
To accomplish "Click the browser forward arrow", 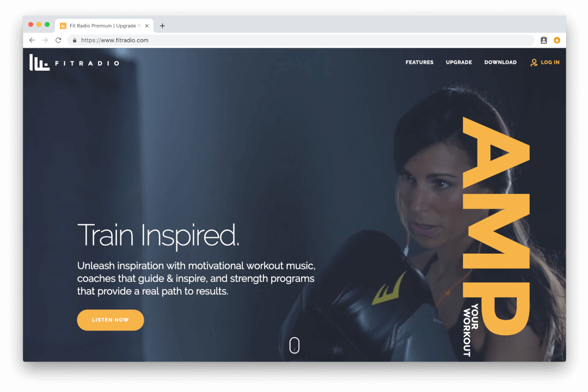I will (45, 40).
